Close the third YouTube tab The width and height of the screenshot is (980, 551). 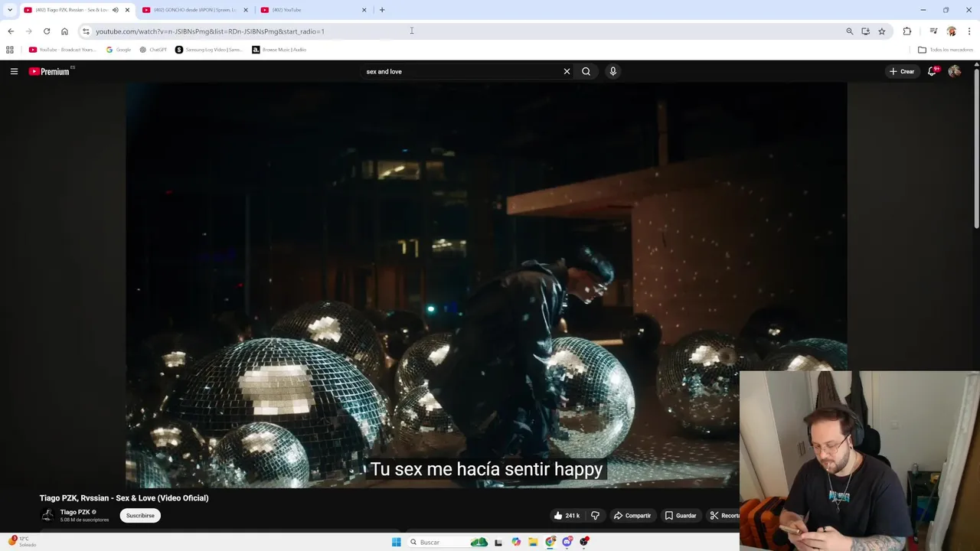(x=364, y=10)
